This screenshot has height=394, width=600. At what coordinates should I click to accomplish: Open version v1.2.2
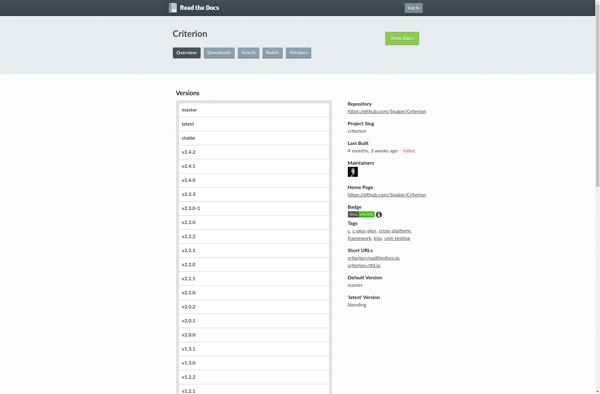coord(254,377)
